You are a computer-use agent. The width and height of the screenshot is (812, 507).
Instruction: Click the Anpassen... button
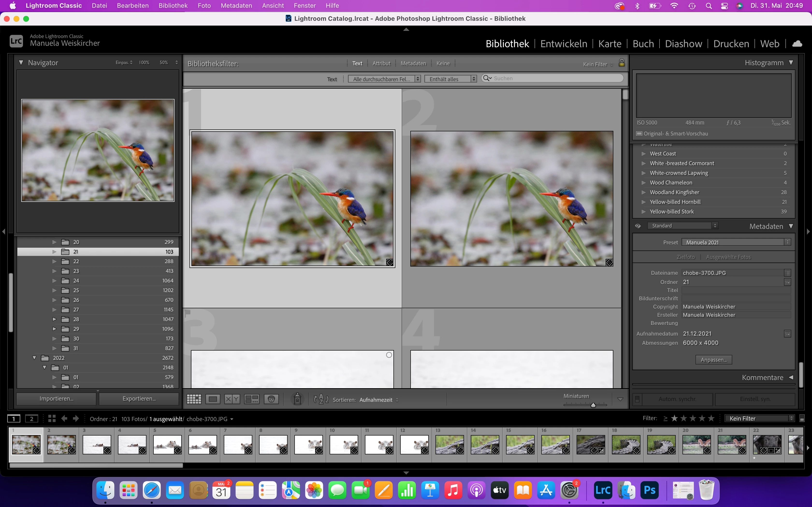pyautogui.click(x=713, y=360)
